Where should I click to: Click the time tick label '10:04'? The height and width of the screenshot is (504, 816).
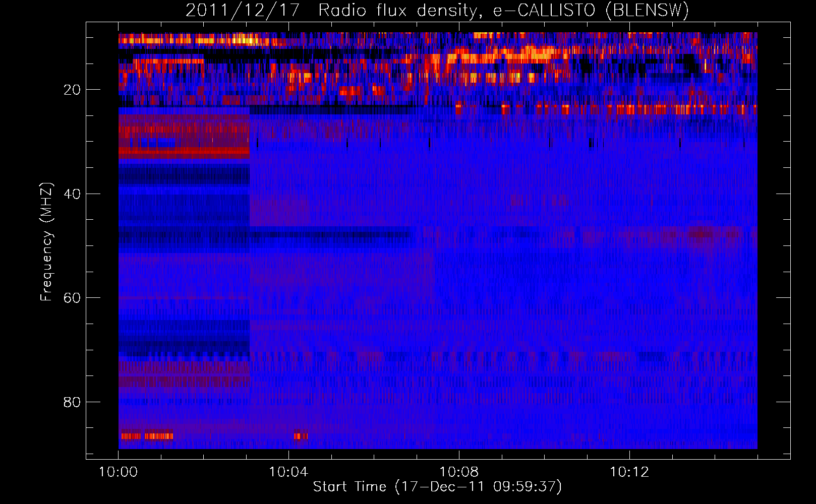288,472
